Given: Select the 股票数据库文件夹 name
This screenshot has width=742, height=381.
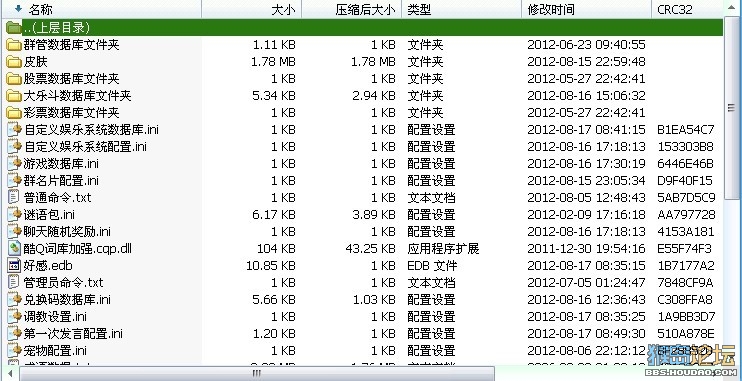Looking at the screenshot, I should (x=71, y=79).
